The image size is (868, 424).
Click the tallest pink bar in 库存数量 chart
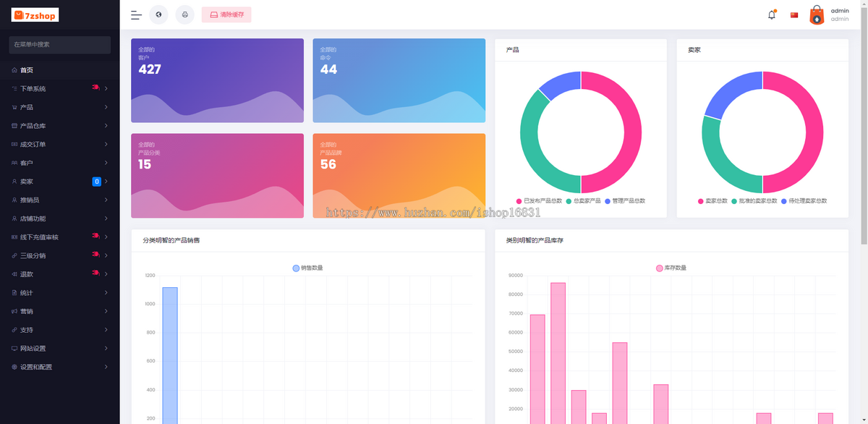(558, 353)
